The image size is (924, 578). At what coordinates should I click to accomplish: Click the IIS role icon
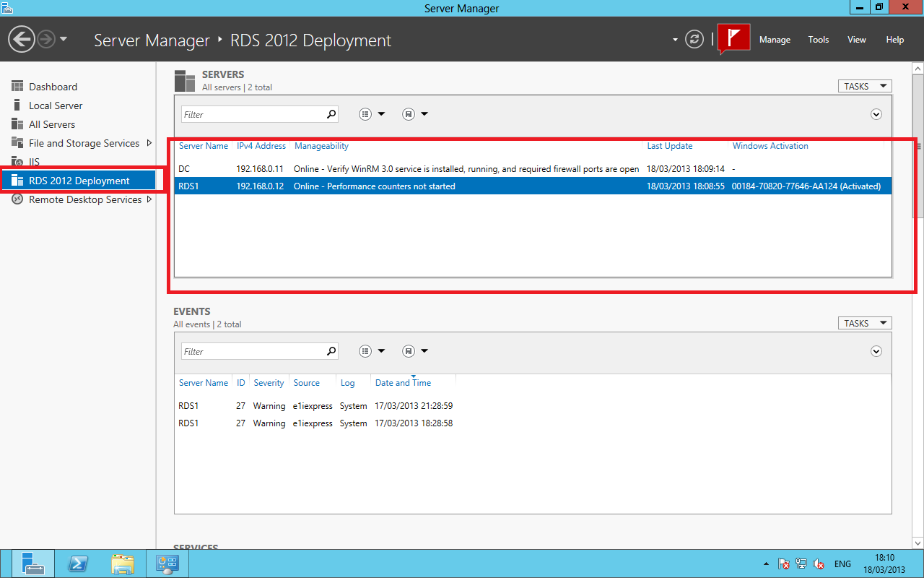pyautogui.click(x=17, y=162)
